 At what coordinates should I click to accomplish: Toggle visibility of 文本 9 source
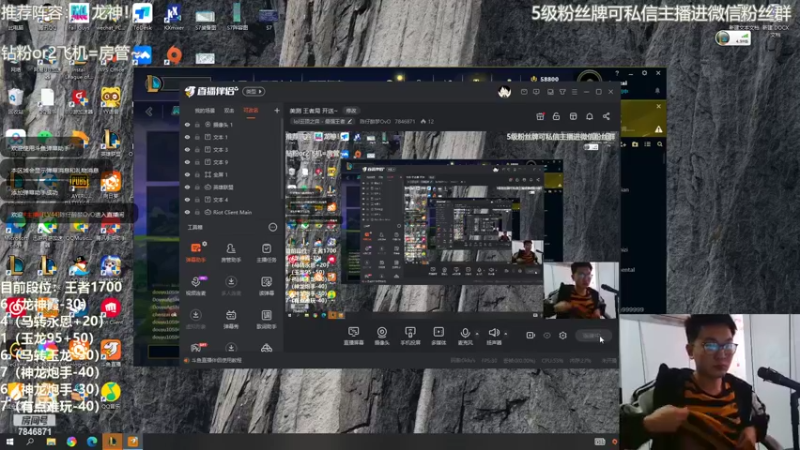tap(187, 162)
